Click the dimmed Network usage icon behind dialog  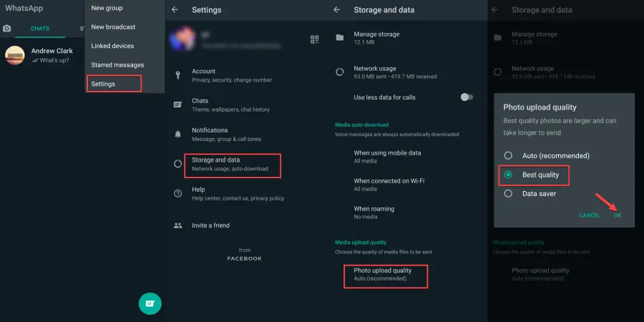pos(497,72)
